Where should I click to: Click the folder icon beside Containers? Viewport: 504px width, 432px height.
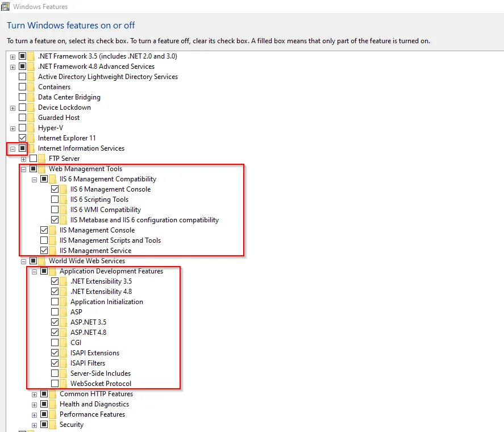tap(31, 87)
